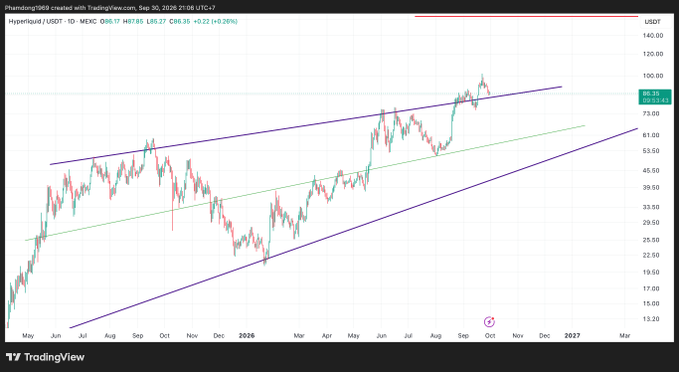Click the open value O86.17
This screenshot has height=372, width=679.
pos(110,21)
